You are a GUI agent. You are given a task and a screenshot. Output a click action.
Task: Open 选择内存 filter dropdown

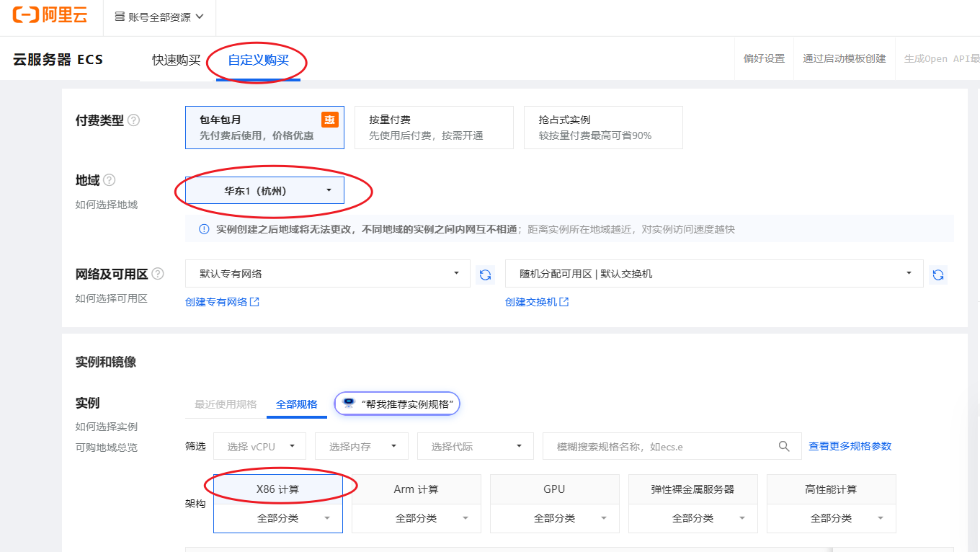coord(362,446)
